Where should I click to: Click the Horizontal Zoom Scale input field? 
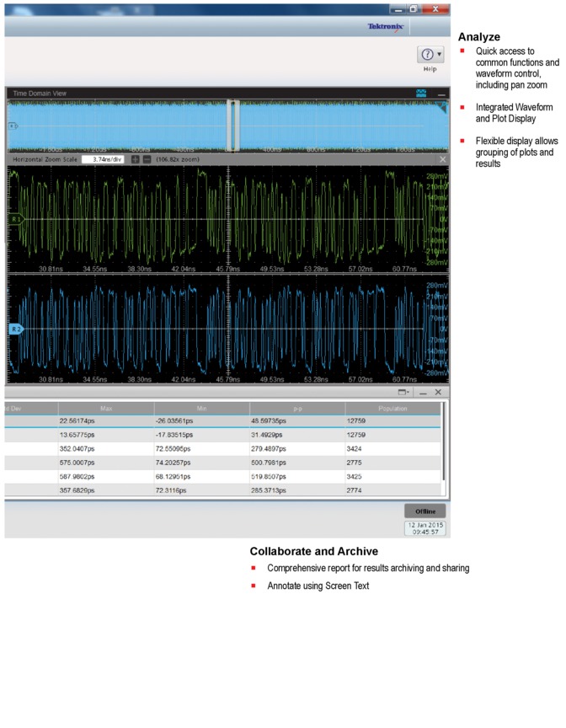coord(102,158)
